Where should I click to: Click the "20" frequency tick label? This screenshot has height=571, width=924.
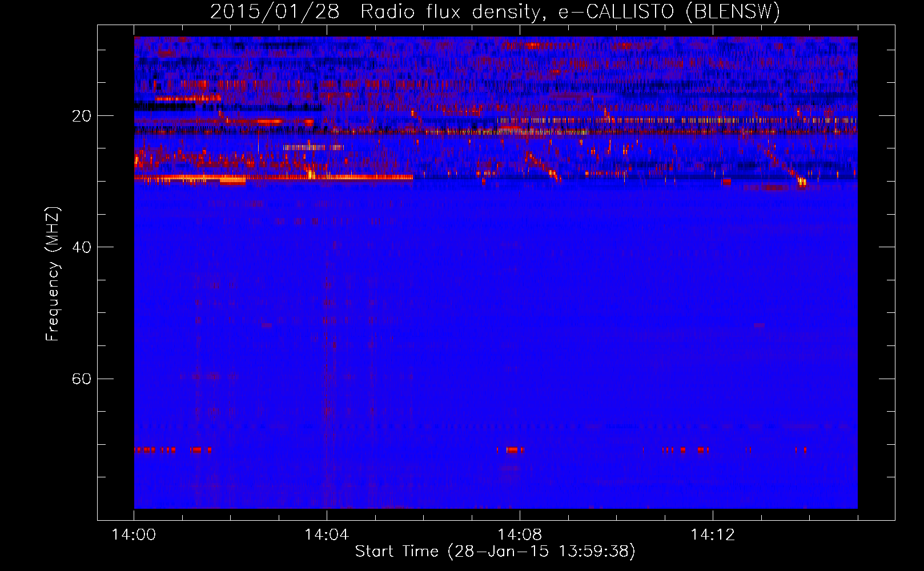(x=82, y=116)
